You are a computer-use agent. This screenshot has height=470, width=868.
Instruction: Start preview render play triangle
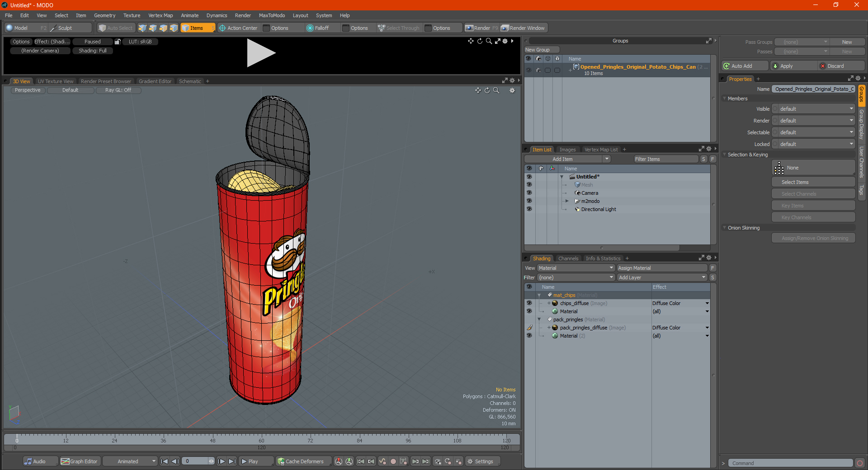pyautogui.click(x=261, y=53)
